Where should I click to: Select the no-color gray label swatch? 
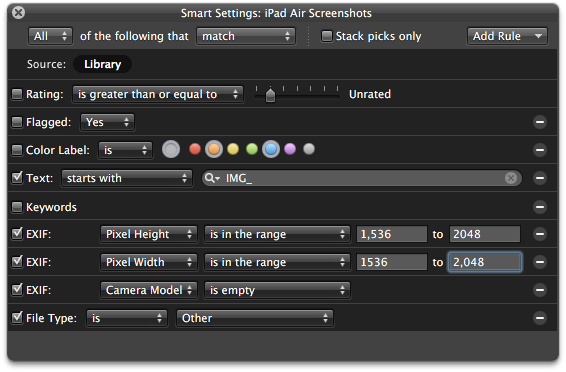[x=171, y=149]
